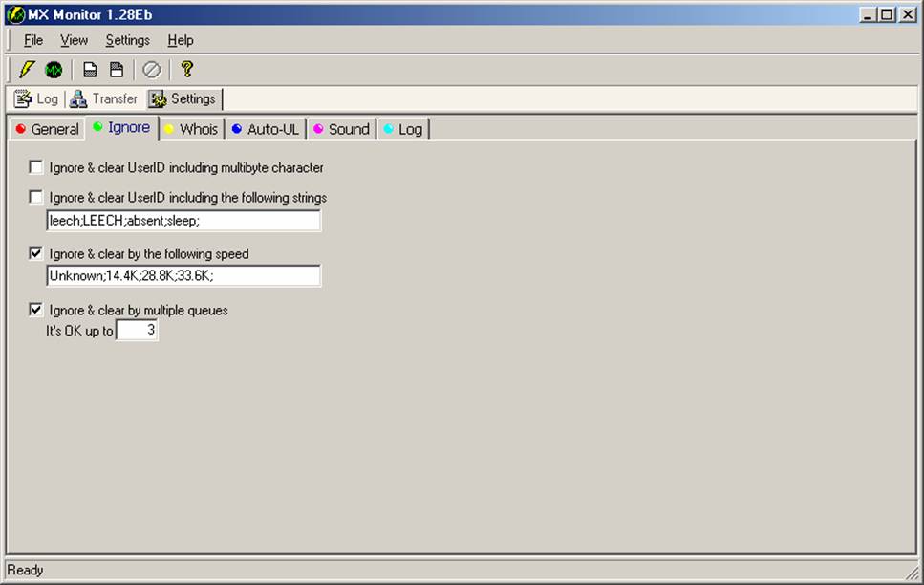The height and width of the screenshot is (585, 924).
Task: Check ignore UserID including following strings
Action: (36, 198)
